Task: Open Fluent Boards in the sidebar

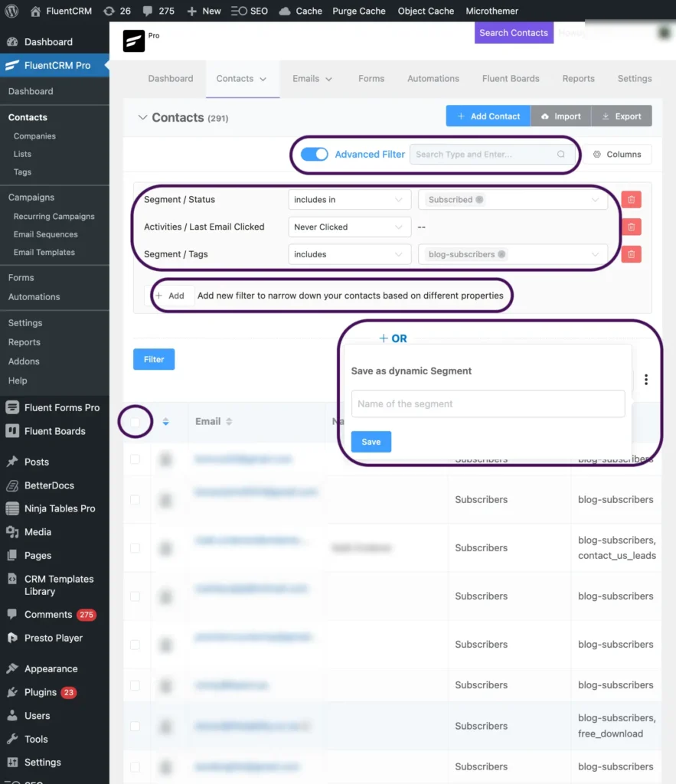Action: pyautogui.click(x=54, y=431)
